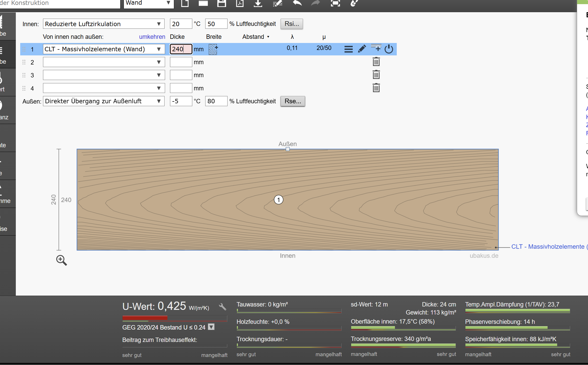Screen dimensions: 588x365
Task: Click the fullscreen icon in toolbar
Action: tap(335, 3)
